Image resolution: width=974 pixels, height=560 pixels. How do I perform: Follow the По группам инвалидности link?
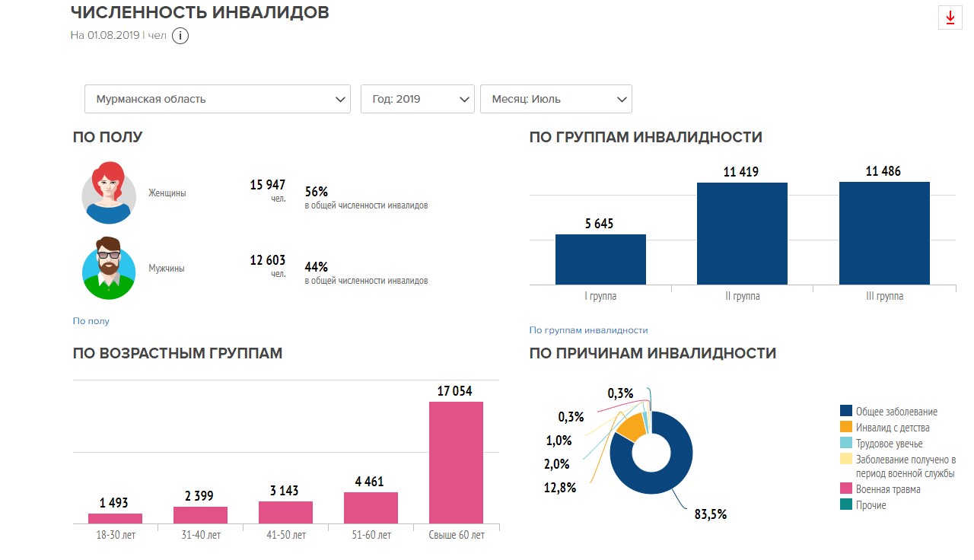[x=589, y=330]
